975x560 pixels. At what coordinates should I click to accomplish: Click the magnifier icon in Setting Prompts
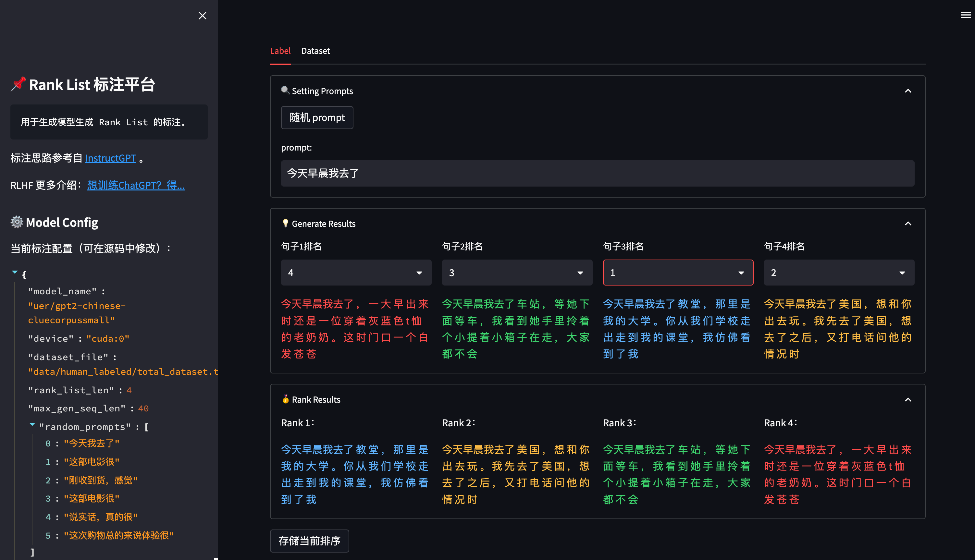tap(285, 91)
